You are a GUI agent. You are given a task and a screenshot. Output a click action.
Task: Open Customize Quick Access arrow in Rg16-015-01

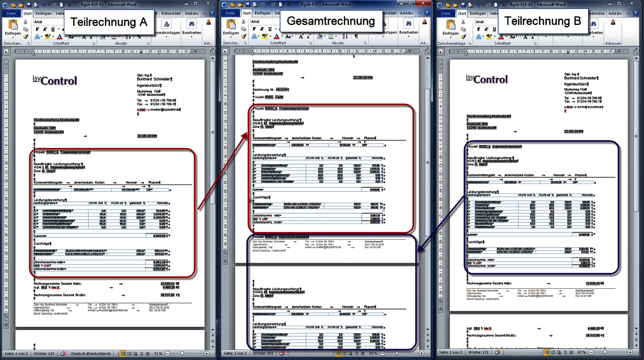click(x=69, y=5)
